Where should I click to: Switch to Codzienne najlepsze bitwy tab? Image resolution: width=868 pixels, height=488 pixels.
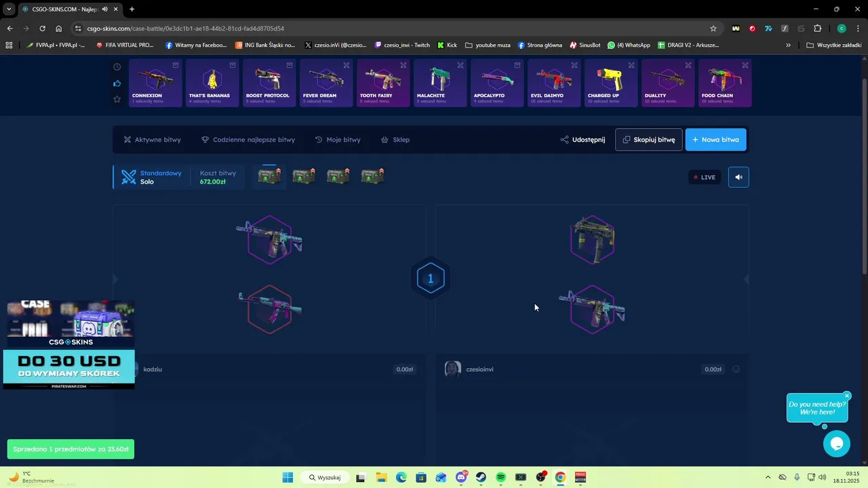coord(248,140)
